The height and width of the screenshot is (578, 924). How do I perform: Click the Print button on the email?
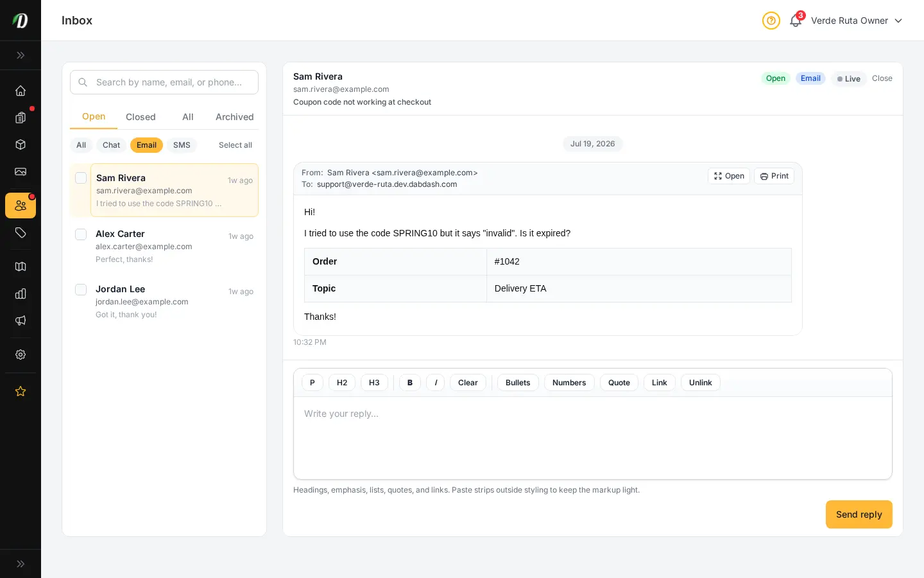tap(774, 176)
